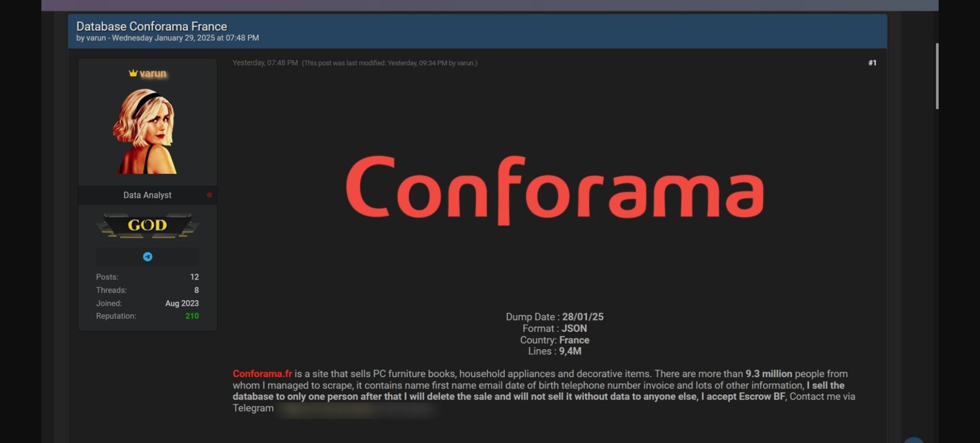
Task: View varun's threads via count 8
Action: tap(196, 290)
